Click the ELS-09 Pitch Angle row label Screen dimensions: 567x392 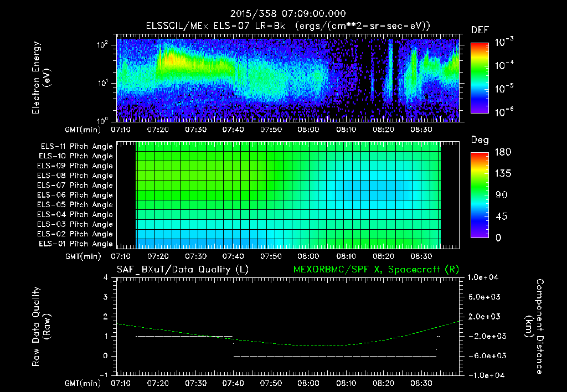click(x=75, y=166)
